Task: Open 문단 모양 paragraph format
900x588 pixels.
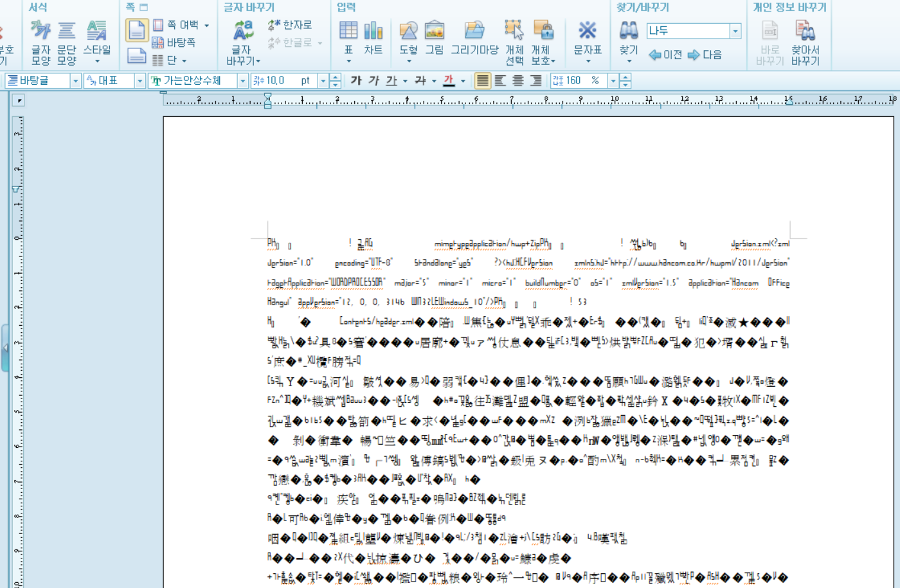Action: [67, 42]
